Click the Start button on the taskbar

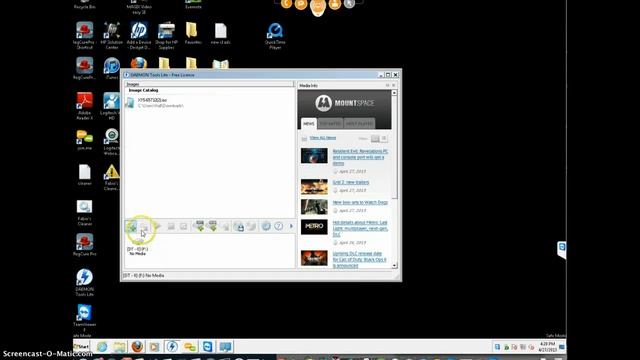[x=82, y=347]
